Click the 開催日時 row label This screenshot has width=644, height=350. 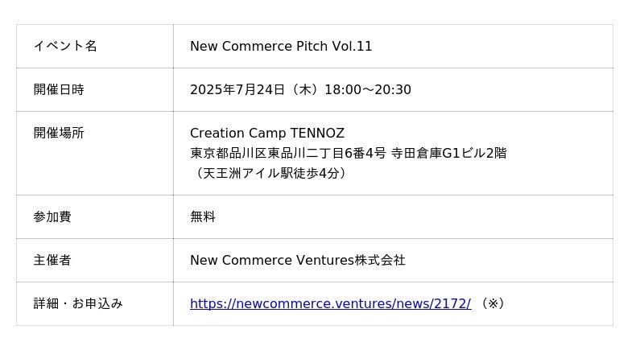coord(59,89)
